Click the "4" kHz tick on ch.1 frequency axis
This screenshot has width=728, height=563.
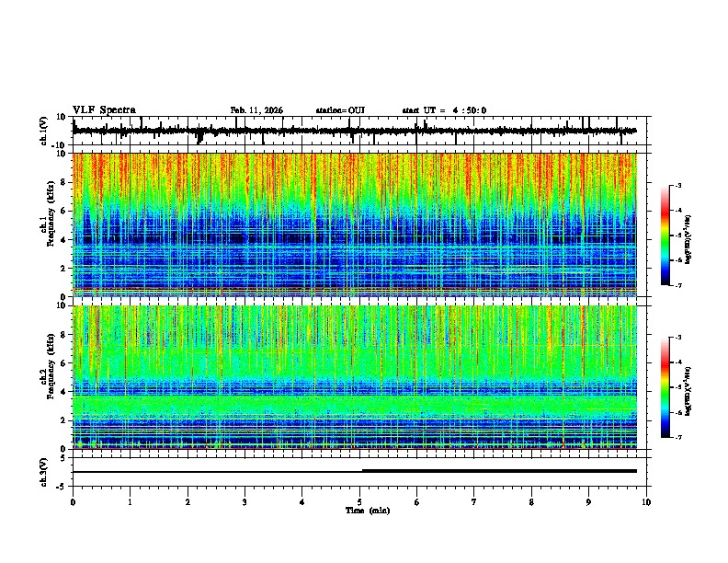pyautogui.click(x=63, y=240)
